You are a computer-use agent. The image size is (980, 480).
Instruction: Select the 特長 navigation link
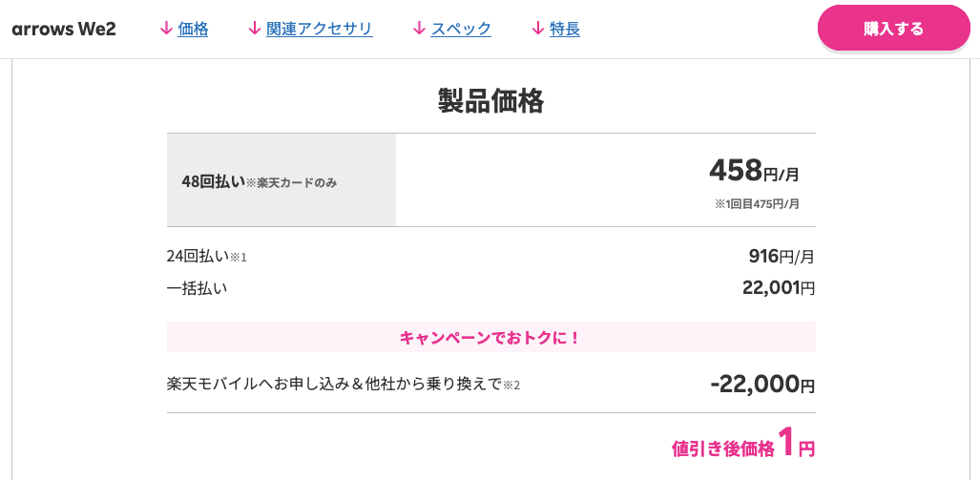click(565, 29)
